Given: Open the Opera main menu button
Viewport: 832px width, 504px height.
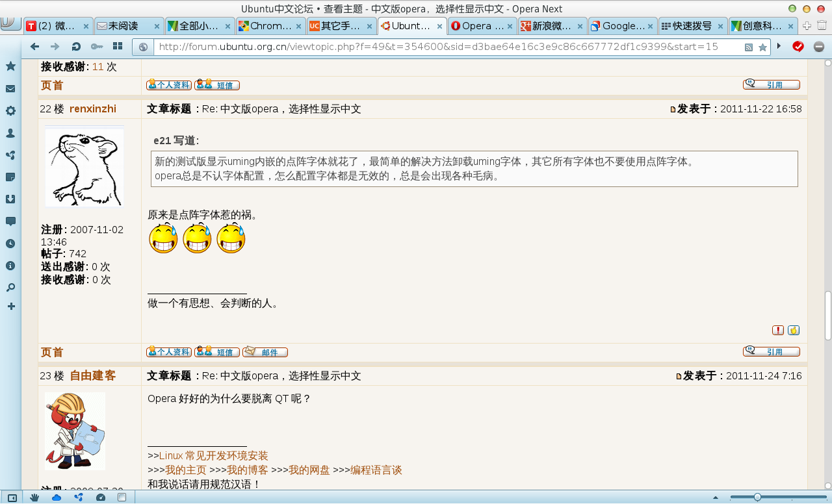Looking at the screenshot, I should point(10,23).
